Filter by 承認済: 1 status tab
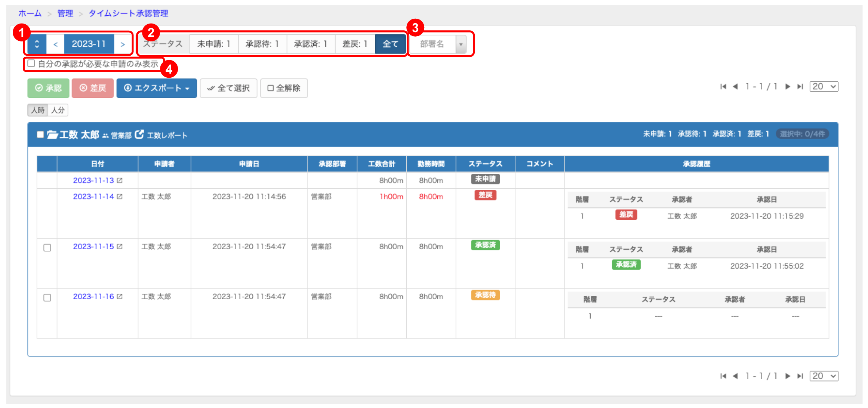This screenshot has height=408, width=868. pos(311,44)
